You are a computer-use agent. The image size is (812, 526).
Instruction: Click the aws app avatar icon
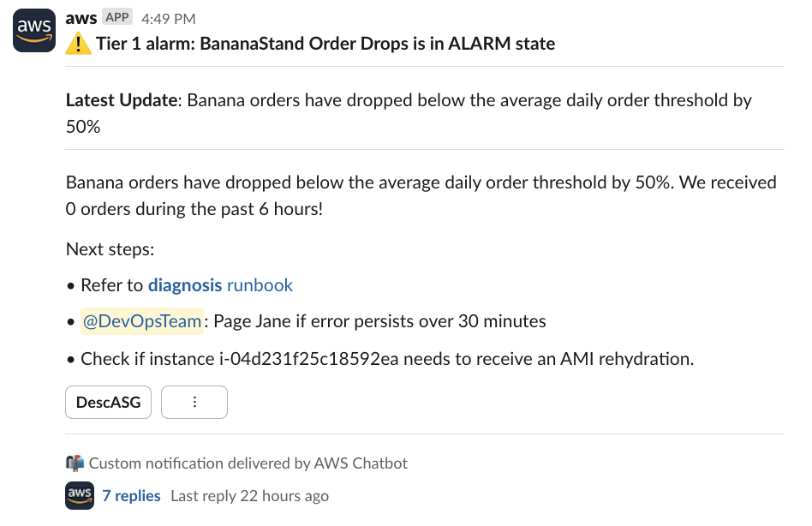pyautogui.click(x=33, y=30)
